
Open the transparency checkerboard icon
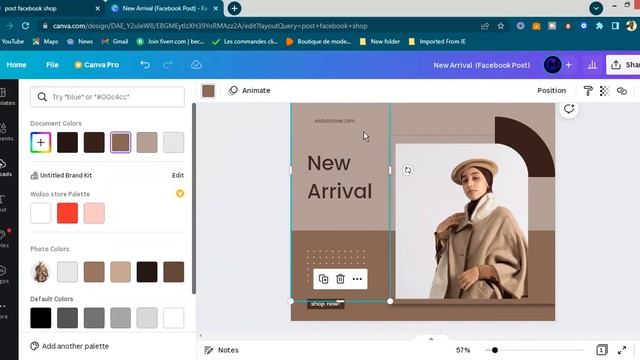tap(604, 91)
